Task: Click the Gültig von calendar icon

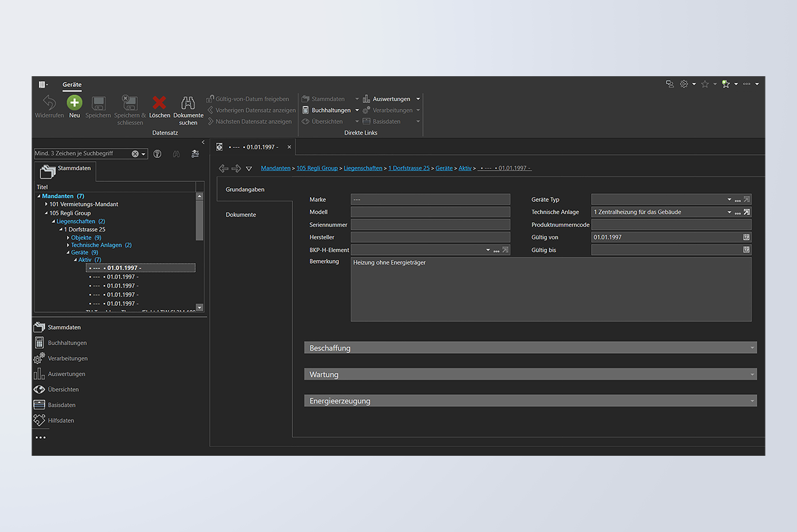Action: [746, 237]
